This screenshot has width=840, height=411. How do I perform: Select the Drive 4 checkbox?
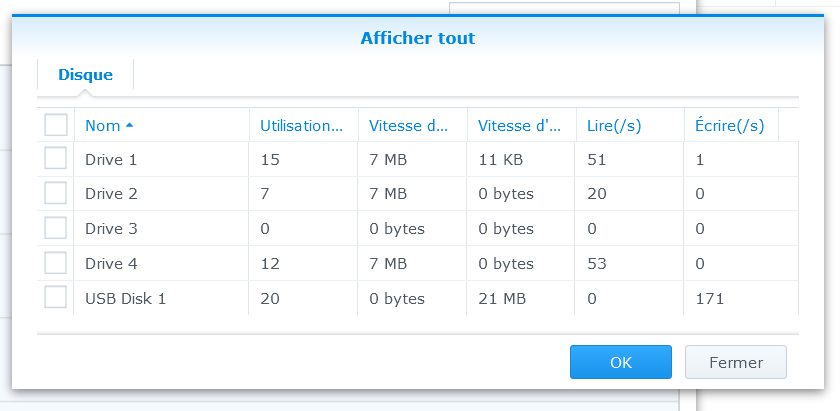pos(56,263)
